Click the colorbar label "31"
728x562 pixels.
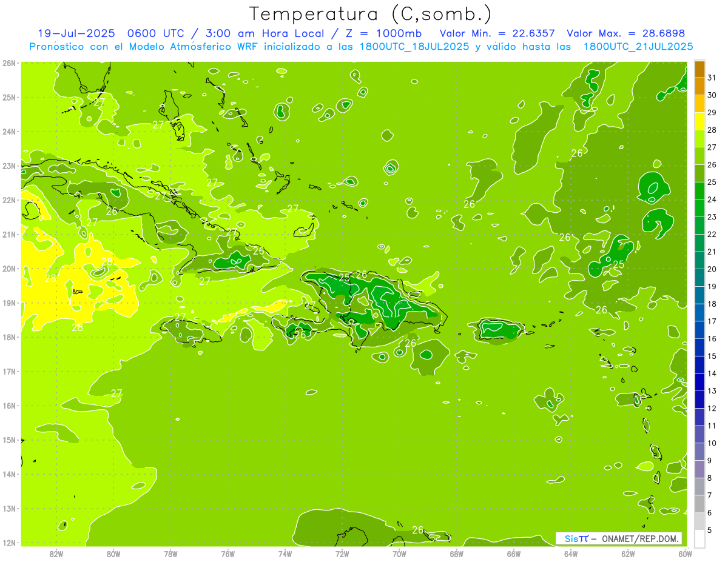click(x=712, y=78)
